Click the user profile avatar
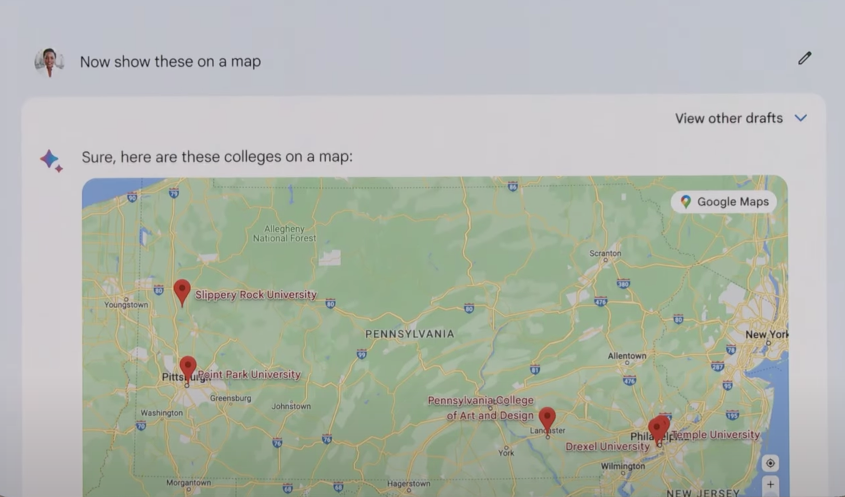Screen dimensions: 845x497 point(49,61)
